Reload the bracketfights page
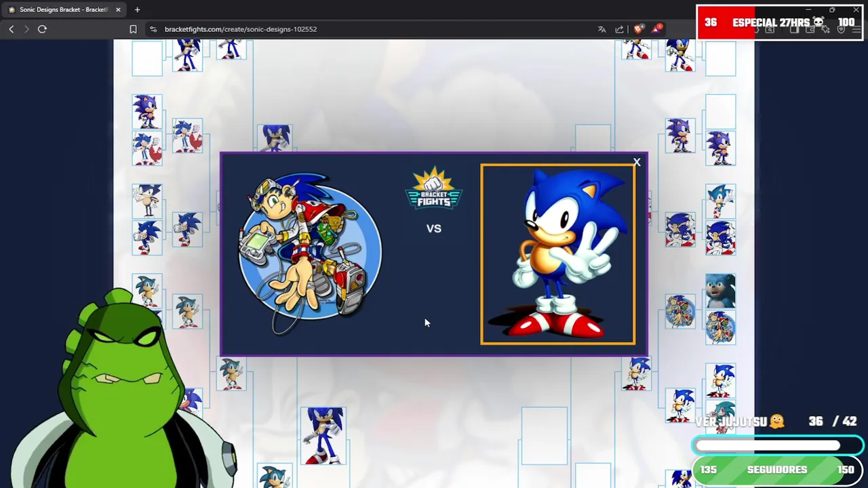The image size is (868, 488). (42, 29)
